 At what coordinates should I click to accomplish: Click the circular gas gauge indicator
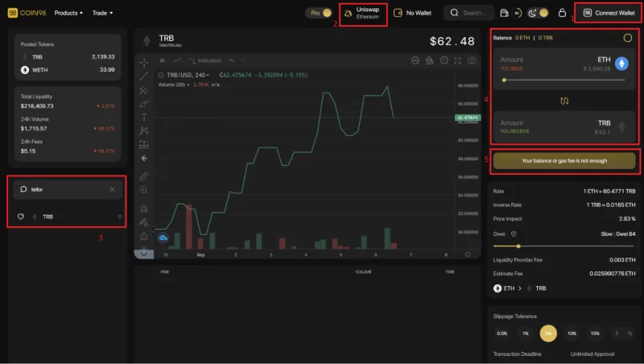point(518,13)
